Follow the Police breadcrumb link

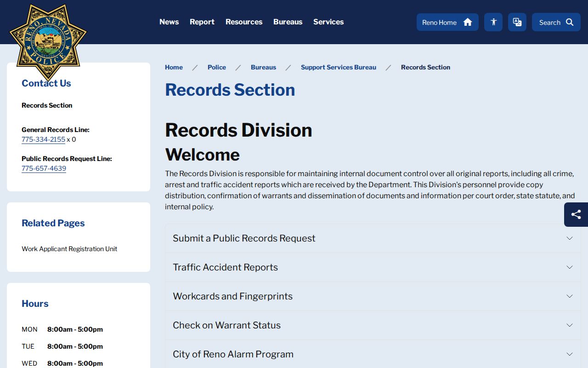[217, 67]
